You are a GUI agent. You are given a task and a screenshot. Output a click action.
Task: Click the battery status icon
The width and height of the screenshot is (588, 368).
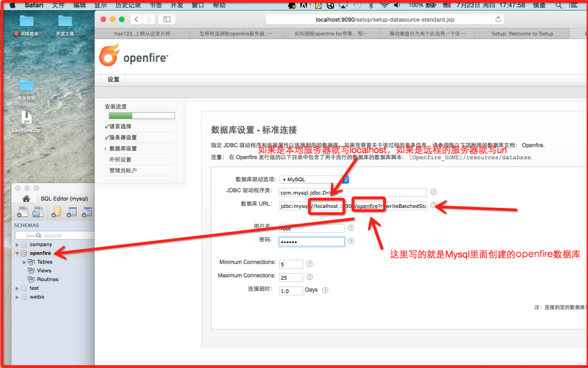[x=431, y=5]
